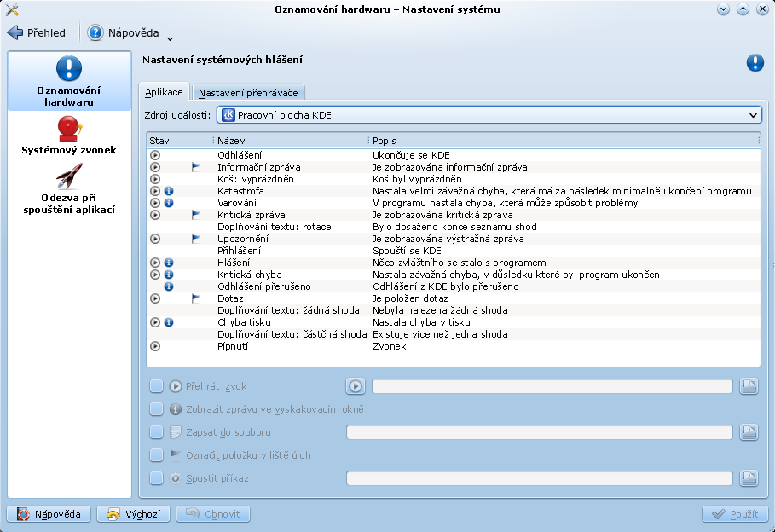Screen dimensions: 775x532
Task: Enable Přehrát zvuk checkbox
Action: click(x=156, y=386)
